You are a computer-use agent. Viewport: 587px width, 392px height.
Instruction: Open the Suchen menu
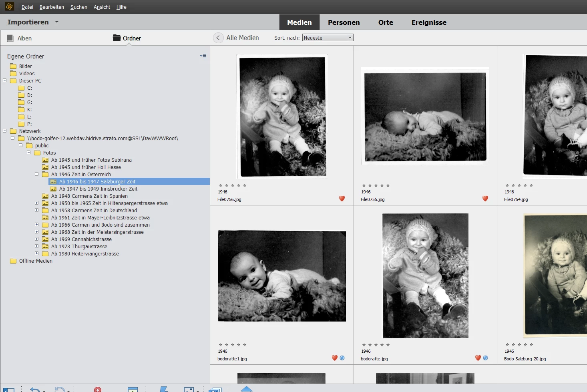(79, 7)
